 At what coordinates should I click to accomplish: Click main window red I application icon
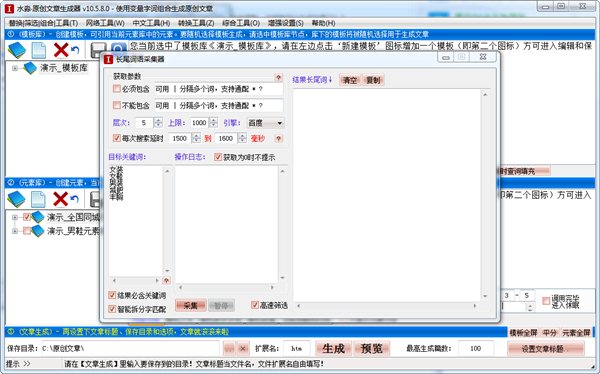pos(9,8)
